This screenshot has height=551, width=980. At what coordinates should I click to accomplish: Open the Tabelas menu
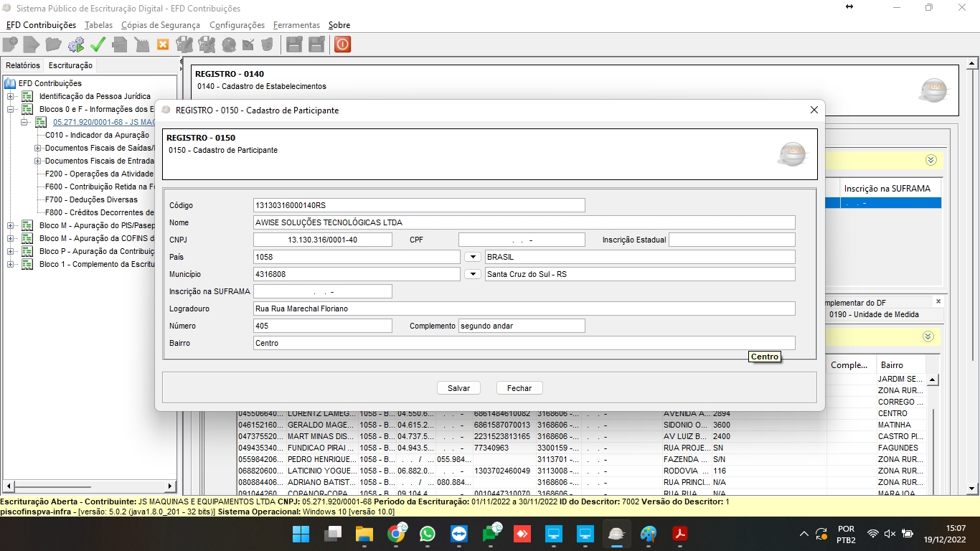pos(98,25)
